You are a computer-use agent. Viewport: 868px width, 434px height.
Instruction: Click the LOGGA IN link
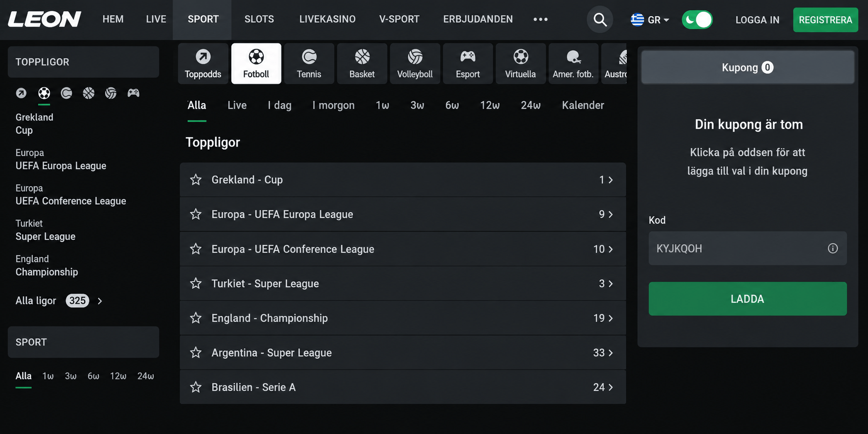click(757, 20)
